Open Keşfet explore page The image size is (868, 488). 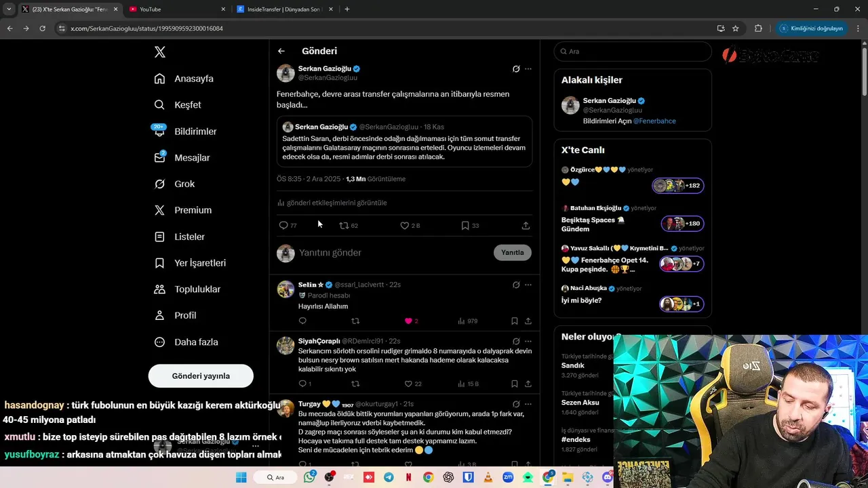click(x=178, y=105)
